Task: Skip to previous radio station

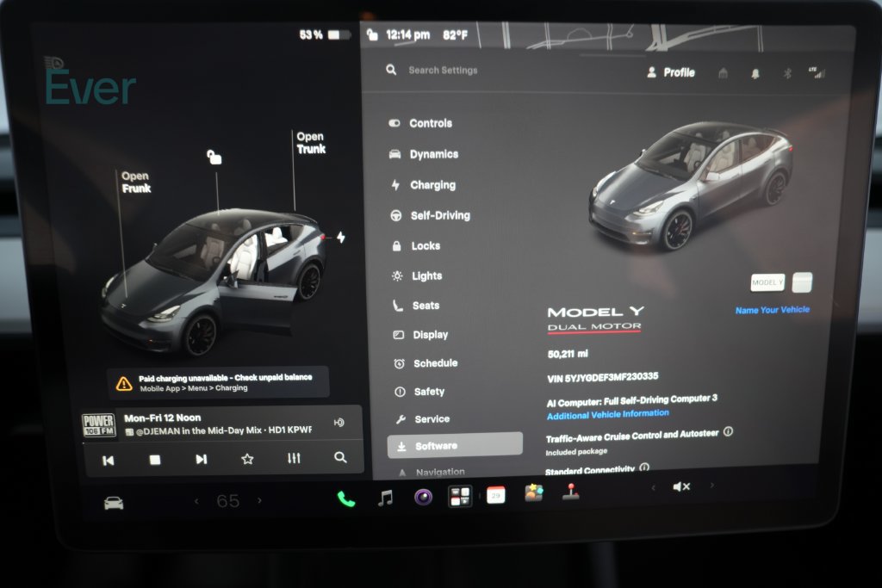Action: click(108, 461)
